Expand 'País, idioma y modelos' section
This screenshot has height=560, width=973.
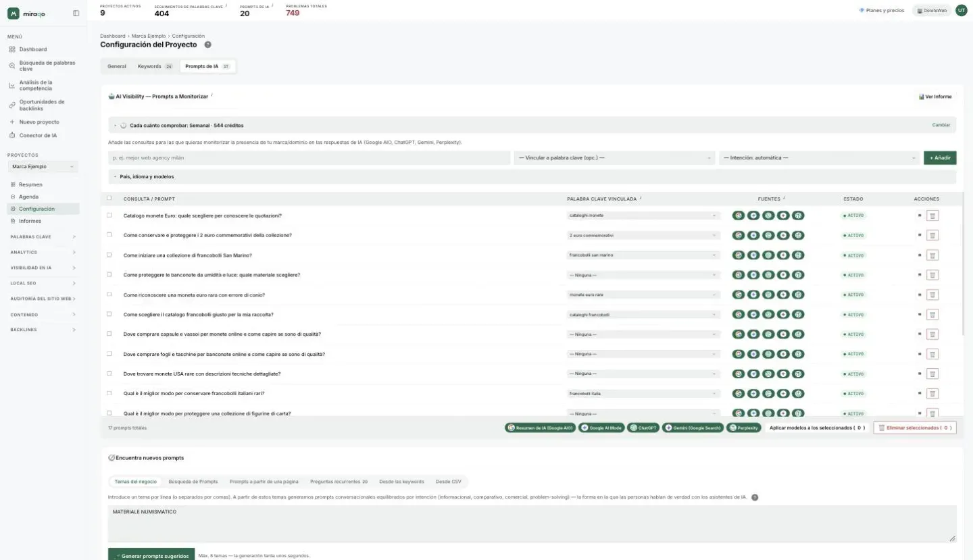click(532, 176)
